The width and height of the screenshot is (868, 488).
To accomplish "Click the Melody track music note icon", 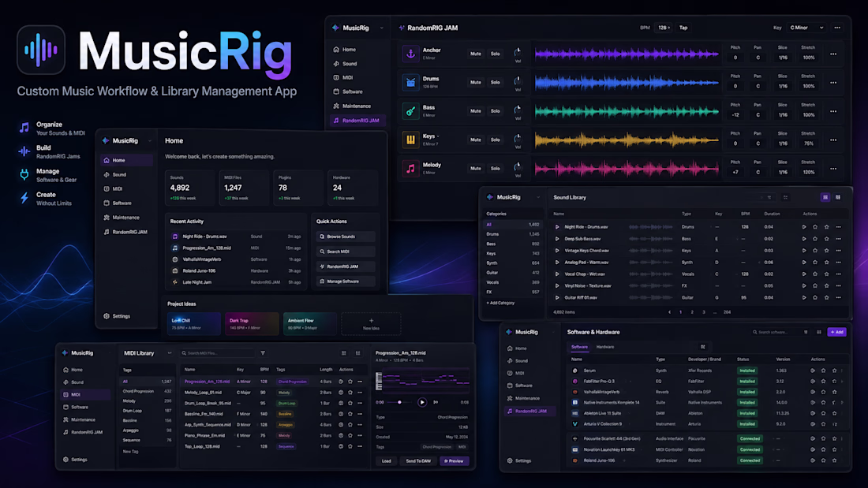I will (x=410, y=169).
